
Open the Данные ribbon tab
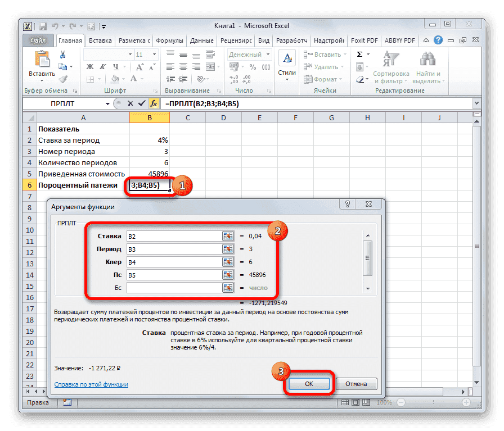coord(202,40)
